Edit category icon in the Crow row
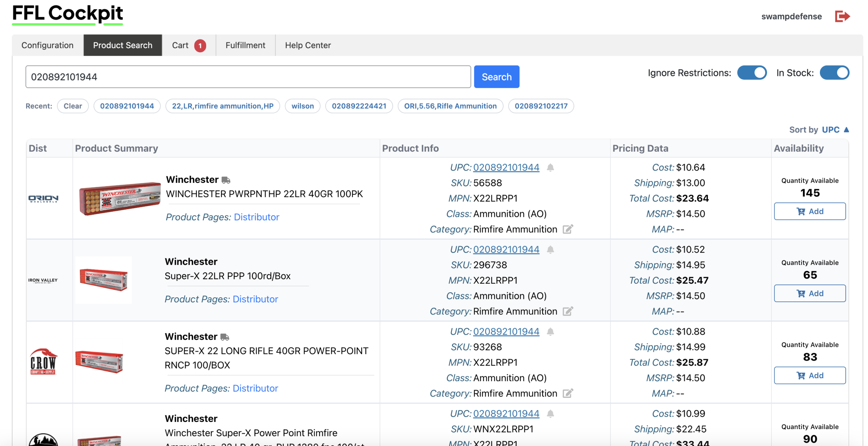 568,393
